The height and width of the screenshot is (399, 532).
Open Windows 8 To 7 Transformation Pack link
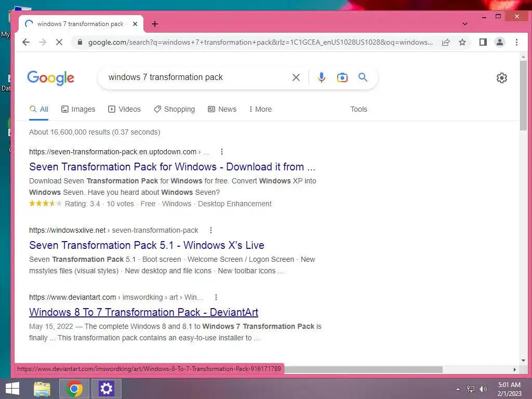point(143,312)
